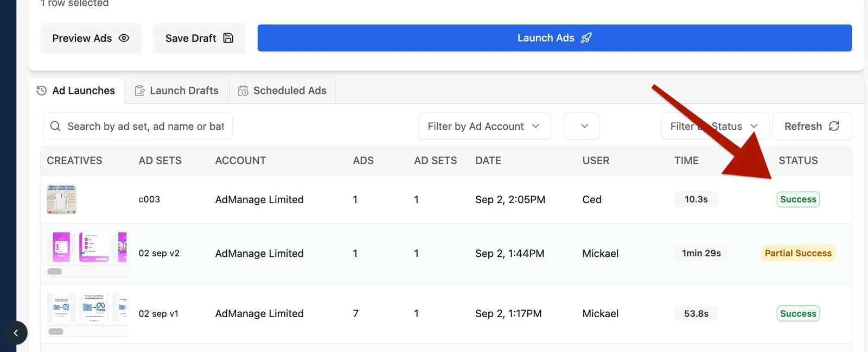Launch ads with the blue button
This screenshot has width=868, height=352.
pyautogui.click(x=554, y=38)
